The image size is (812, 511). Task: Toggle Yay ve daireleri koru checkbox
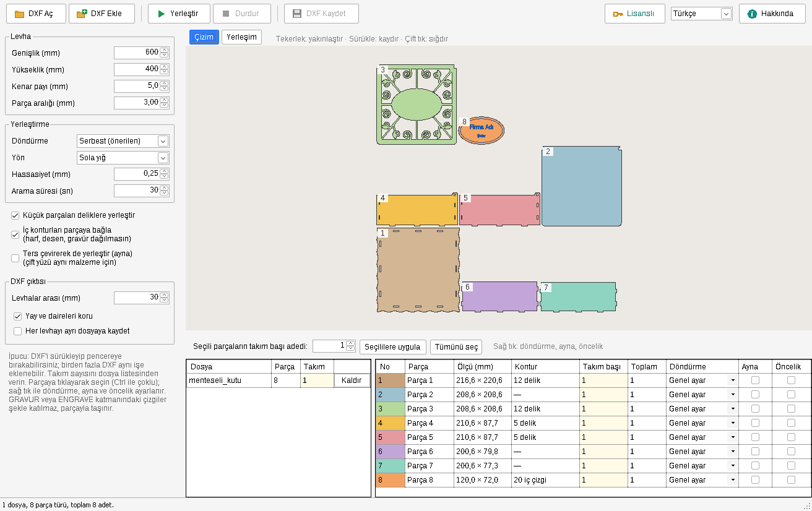18,316
